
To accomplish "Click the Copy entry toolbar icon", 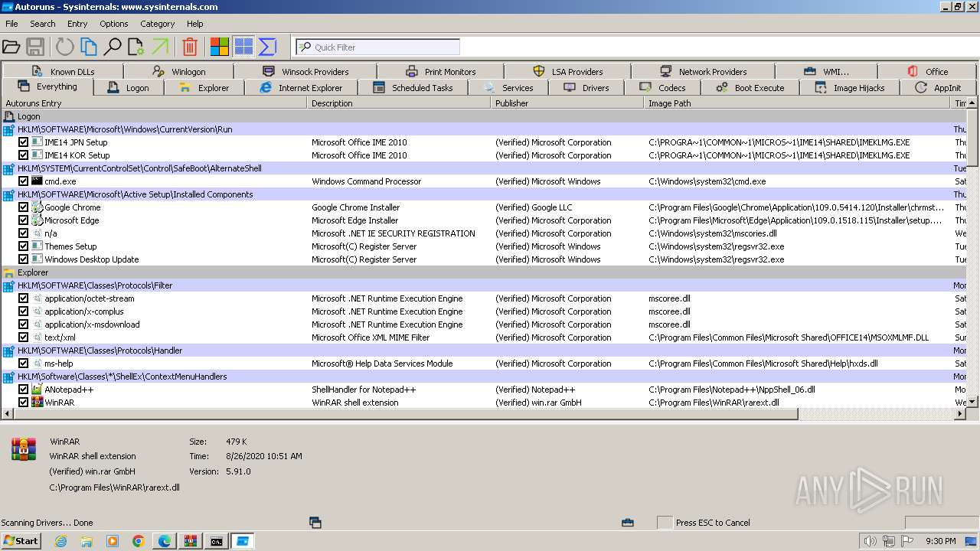I will [89, 47].
